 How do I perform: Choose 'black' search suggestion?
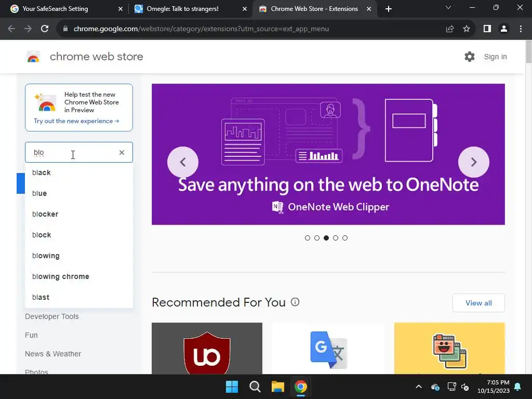click(x=79, y=172)
